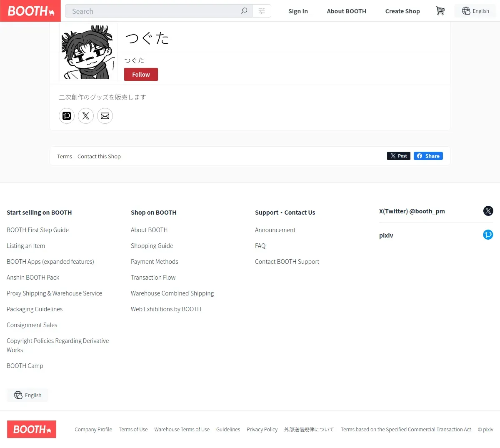
Task: Open the English language selector in header
Action: coord(475,11)
